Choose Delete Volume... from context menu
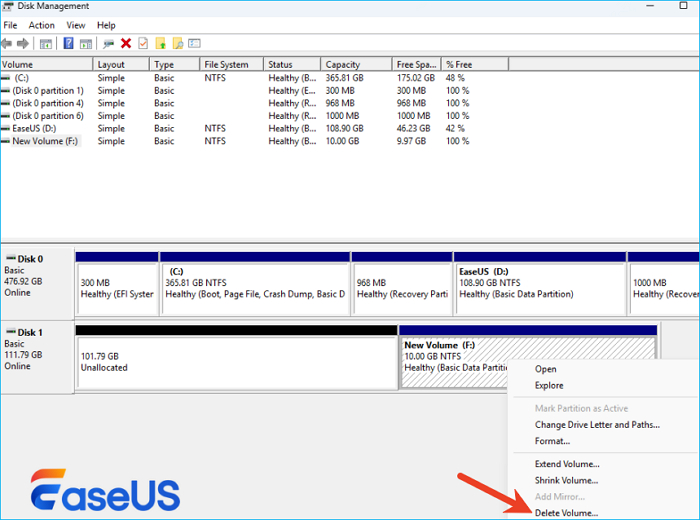This screenshot has width=700, height=520. [566, 513]
